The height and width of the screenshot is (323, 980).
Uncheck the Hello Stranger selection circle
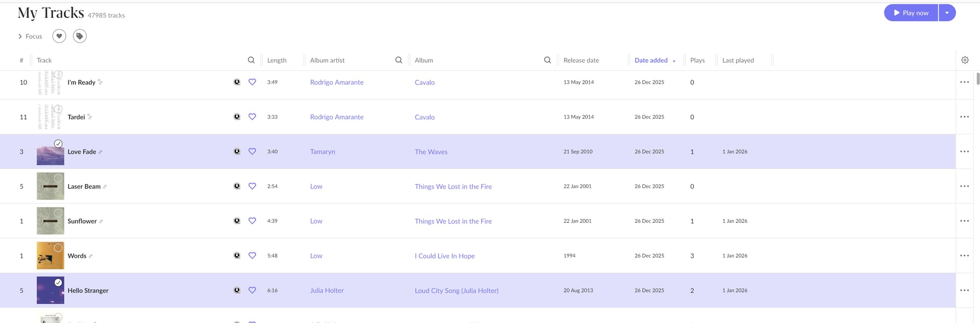click(x=58, y=283)
